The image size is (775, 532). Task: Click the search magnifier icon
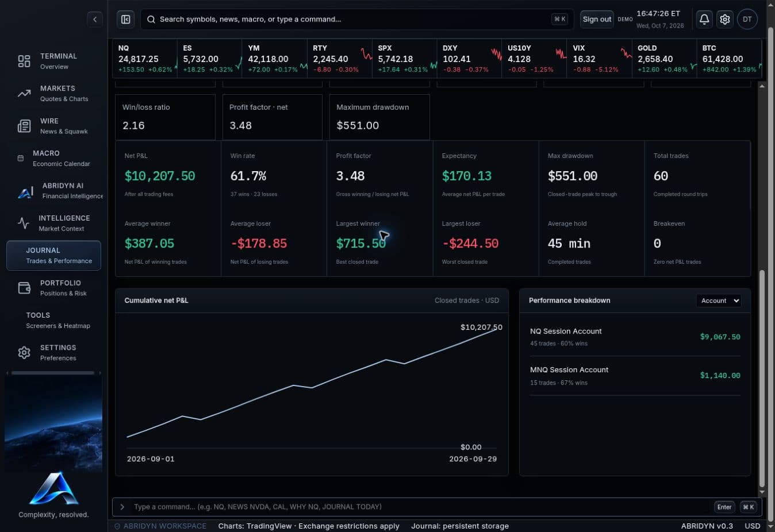[151, 19]
